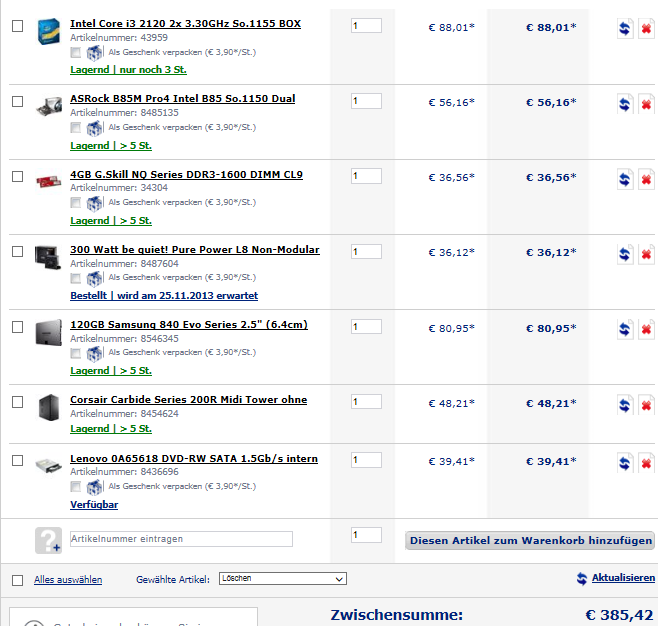Click gift box icon for be quiet! PSU
This screenshot has width=658, height=626.
tap(94, 278)
